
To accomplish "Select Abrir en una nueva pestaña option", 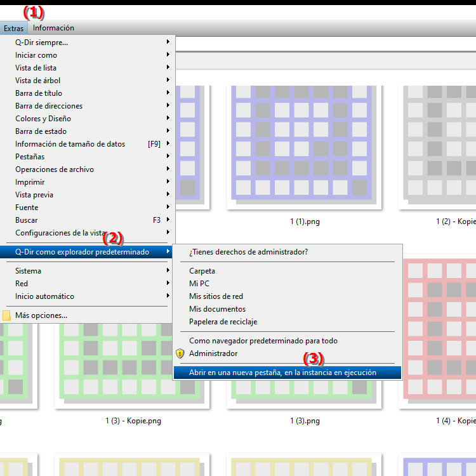I will coord(282,373).
